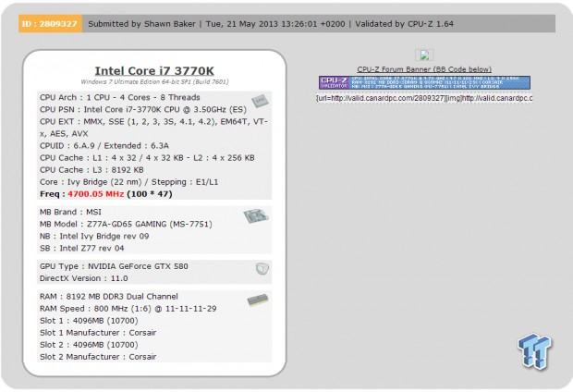Click the 'Slot 1 Manufacturer : Corsair' row
The image size is (573, 392).
(98, 333)
